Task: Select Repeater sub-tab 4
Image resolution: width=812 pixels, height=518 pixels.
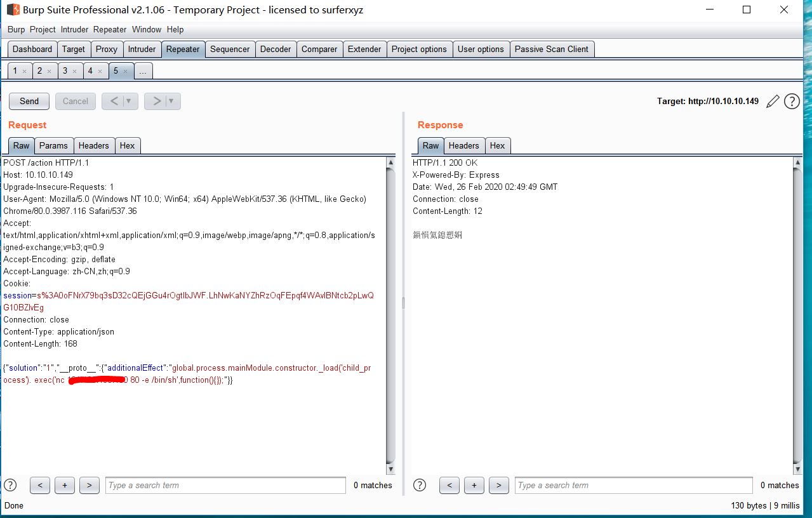Action: pos(90,71)
